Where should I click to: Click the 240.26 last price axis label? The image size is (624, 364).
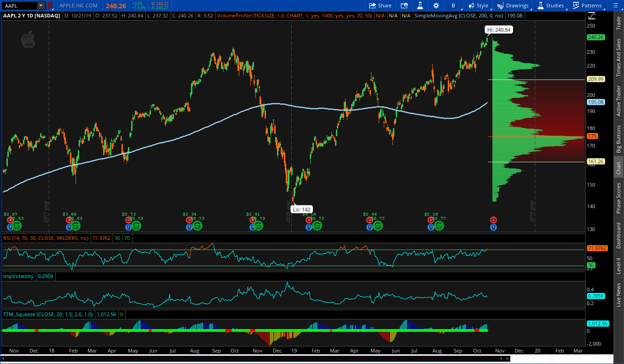pos(596,38)
